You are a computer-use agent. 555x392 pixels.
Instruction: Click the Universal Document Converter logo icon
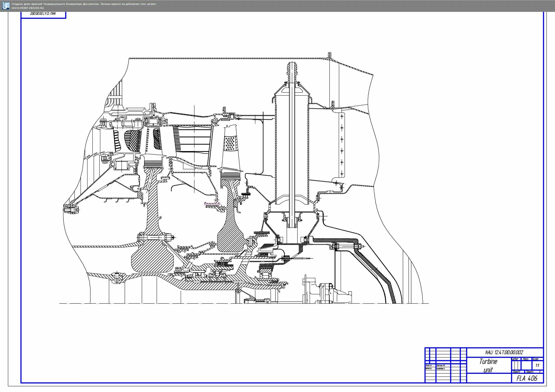coord(5,6)
